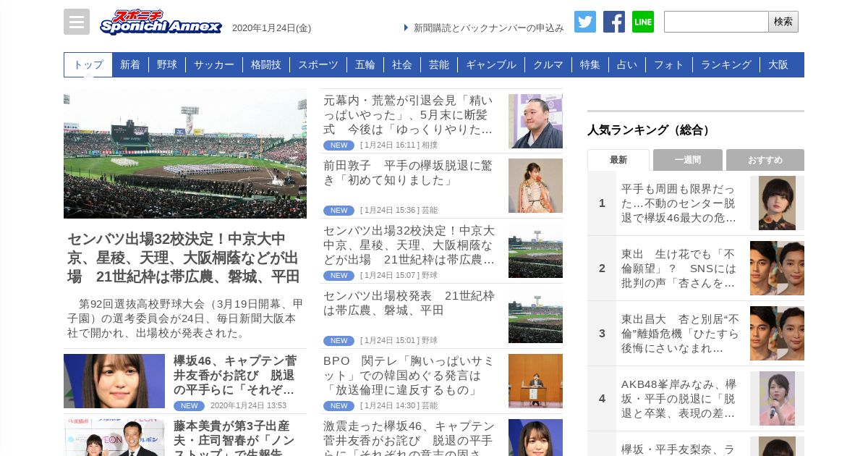868x456 pixels.
Task: Open headline センバツ出場32校決定 main story
Action: pos(184,258)
